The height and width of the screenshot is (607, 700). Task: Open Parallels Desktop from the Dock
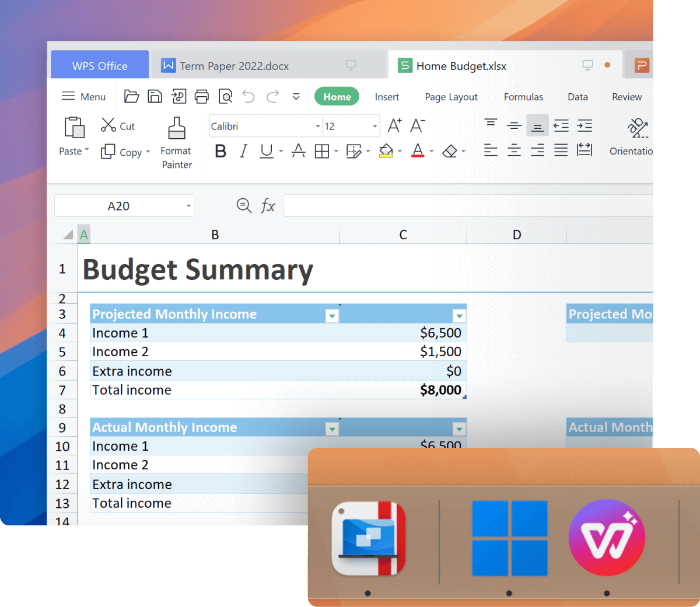click(368, 538)
